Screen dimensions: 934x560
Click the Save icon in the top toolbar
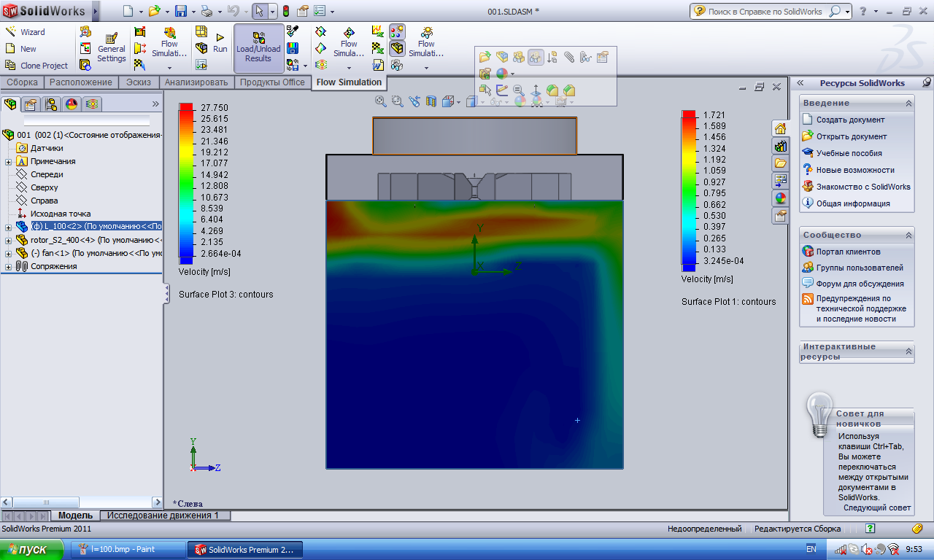pos(180,11)
